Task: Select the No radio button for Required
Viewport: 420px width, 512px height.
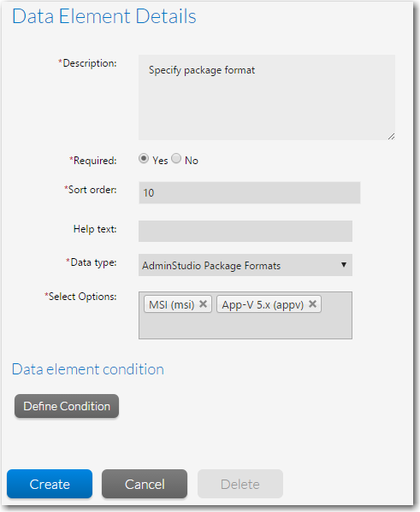Action: coord(176,159)
